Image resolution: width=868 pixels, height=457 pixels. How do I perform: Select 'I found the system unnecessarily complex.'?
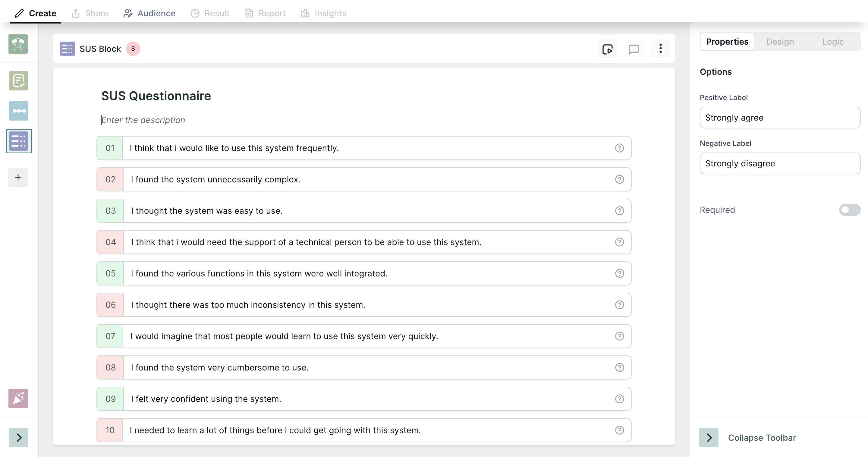(x=216, y=179)
